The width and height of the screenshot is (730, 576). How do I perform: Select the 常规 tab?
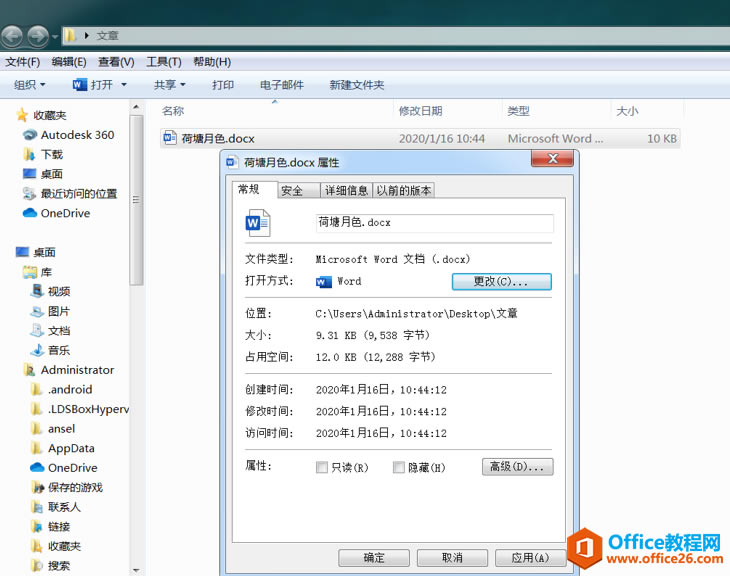click(254, 190)
